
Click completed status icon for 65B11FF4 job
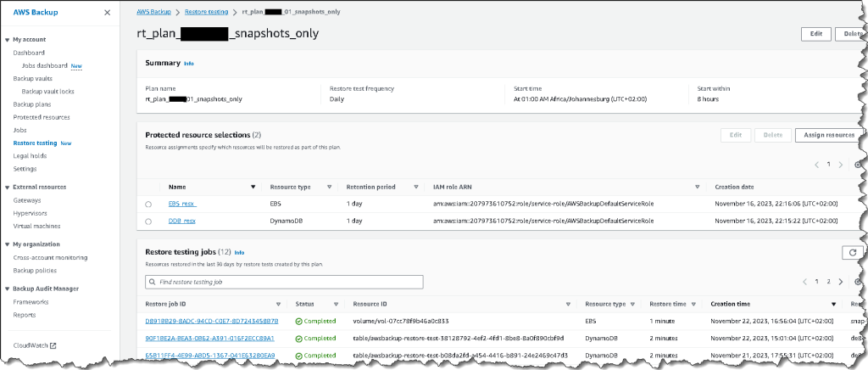pos(299,355)
